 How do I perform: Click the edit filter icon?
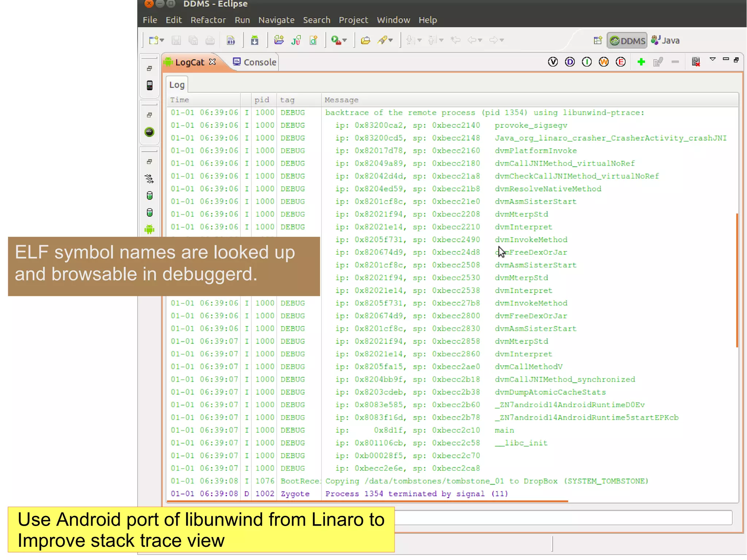tap(658, 62)
